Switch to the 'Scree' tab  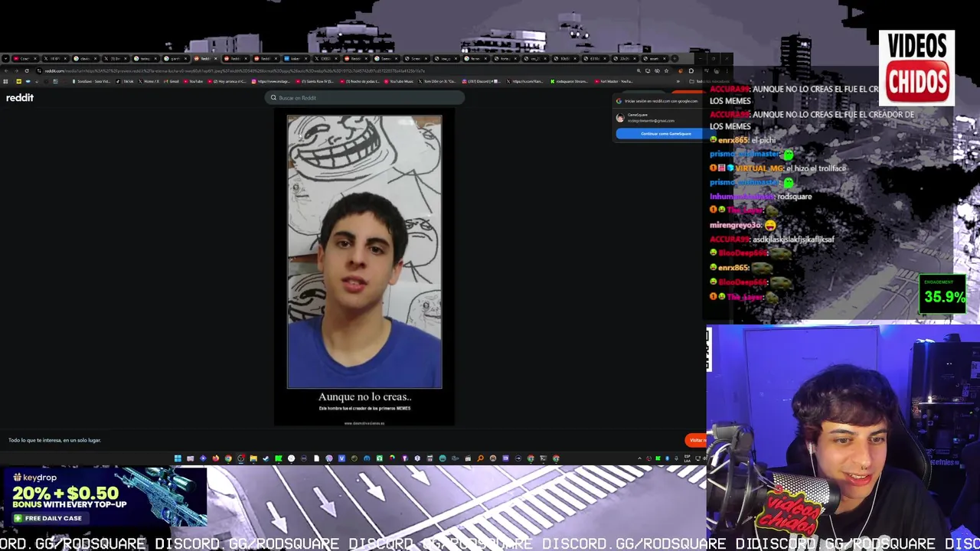pyautogui.click(x=416, y=58)
